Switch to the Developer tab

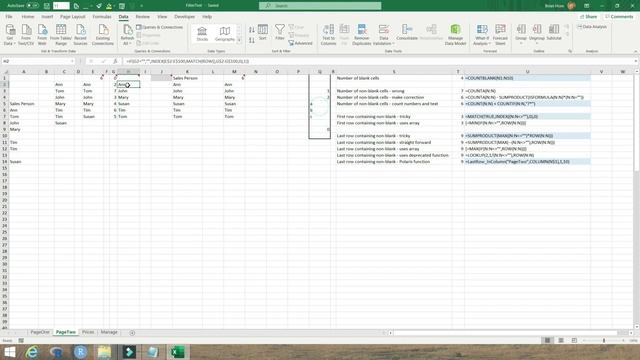(x=184, y=17)
